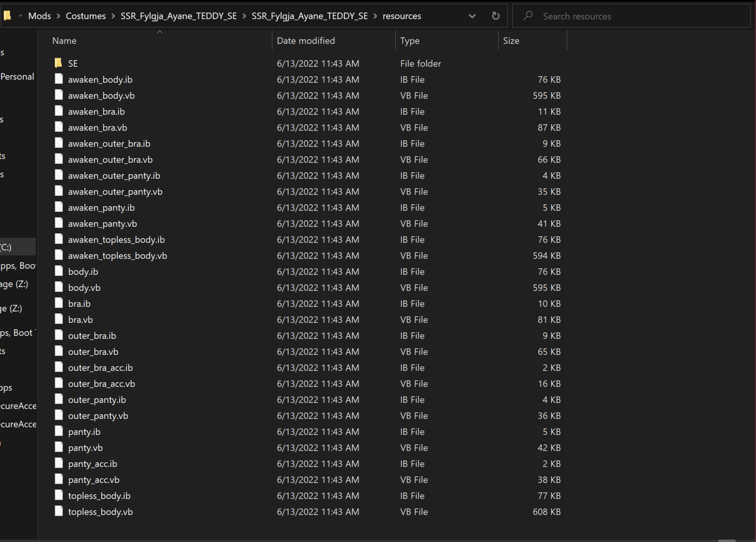Screen dimensions: 756x542
Task: Expand chevron after Mods breadcrumb
Action: pos(58,16)
